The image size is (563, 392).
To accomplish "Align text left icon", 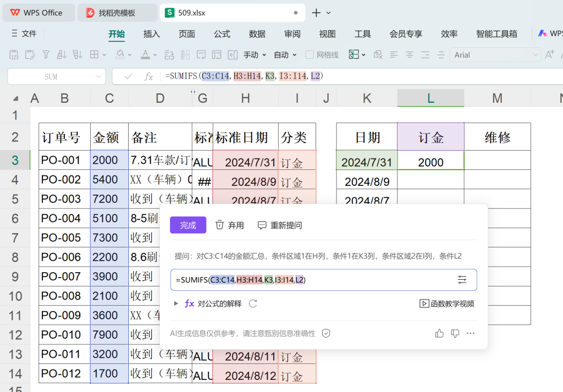I will point(394,54).
